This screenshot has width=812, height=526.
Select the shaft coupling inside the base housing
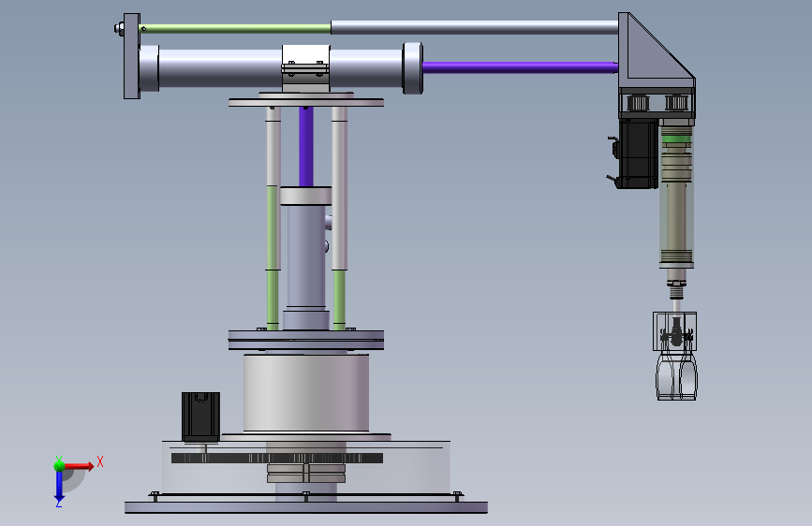click(x=306, y=474)
